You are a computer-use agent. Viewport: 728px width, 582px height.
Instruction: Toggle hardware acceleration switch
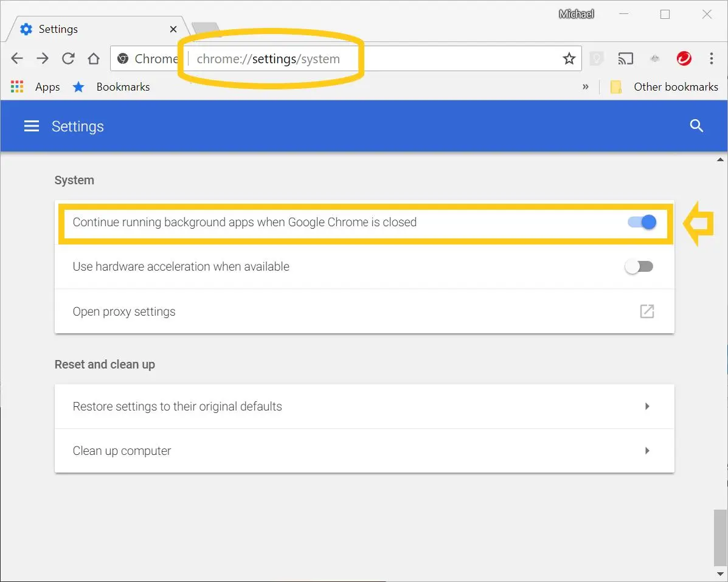pyautogui.click(x=639, y=266)
